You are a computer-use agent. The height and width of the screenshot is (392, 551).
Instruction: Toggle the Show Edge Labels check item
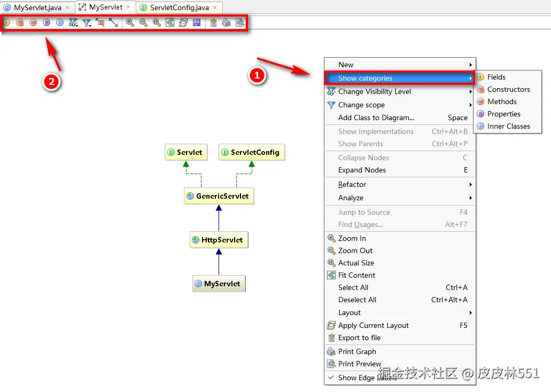click(x=400, y=378)
